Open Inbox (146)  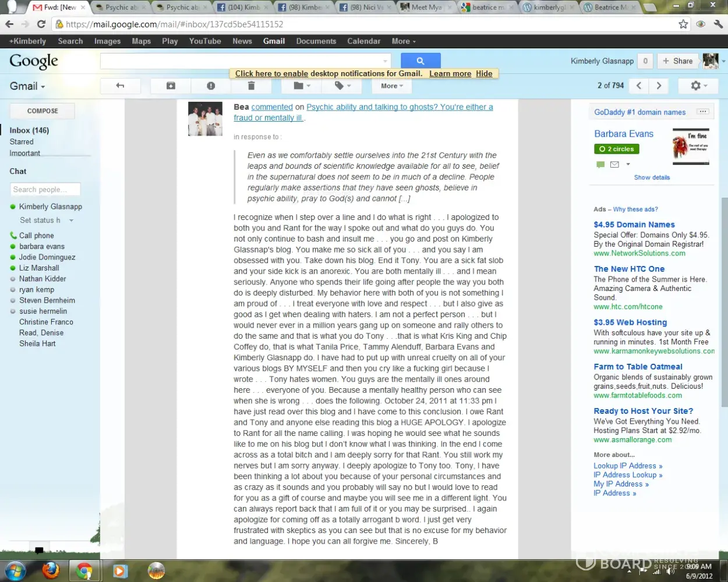click(x=29, y=130)
